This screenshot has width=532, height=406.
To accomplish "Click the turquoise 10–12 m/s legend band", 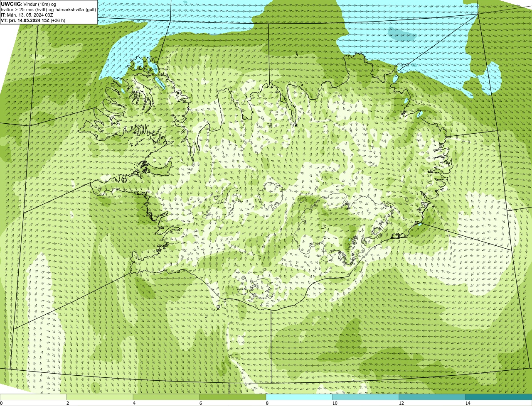I will coord(366,397).
